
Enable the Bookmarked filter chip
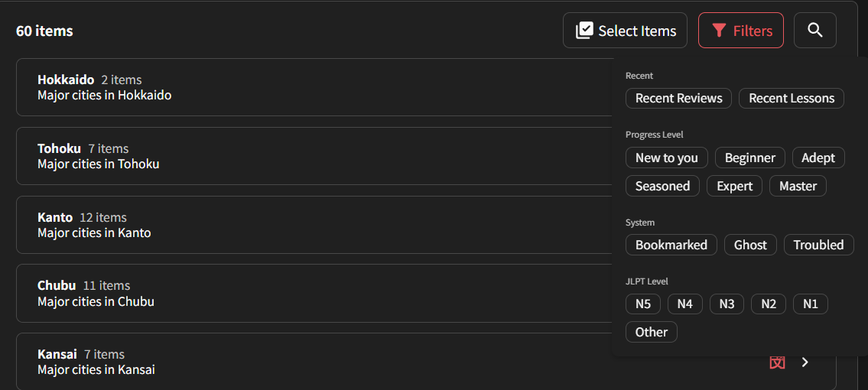(x=671, y=245)
